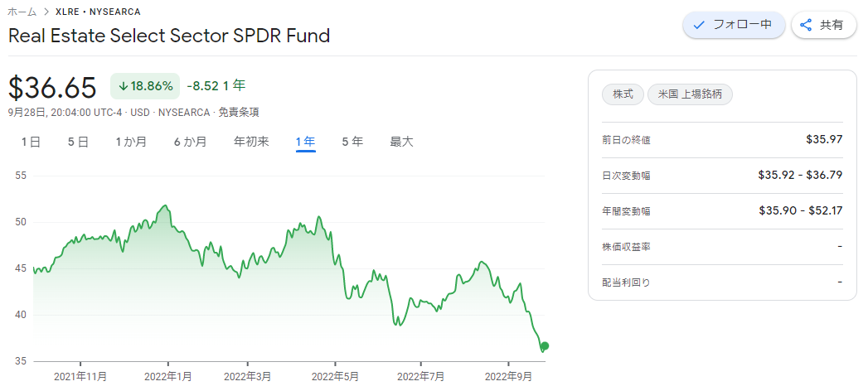Show the 5年 chart range
Viewport: 868px width, 391px height.
352,142
